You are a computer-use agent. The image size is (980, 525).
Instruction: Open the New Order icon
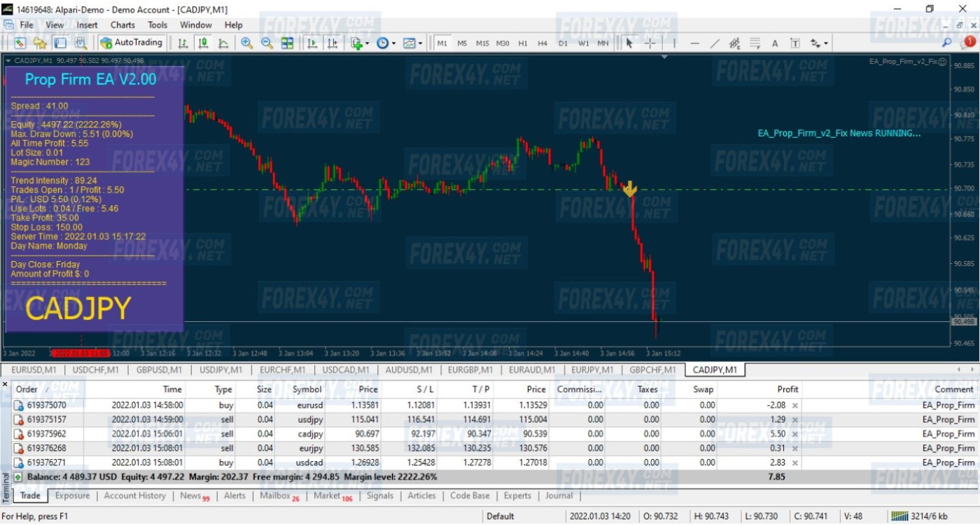click(20, 43)
